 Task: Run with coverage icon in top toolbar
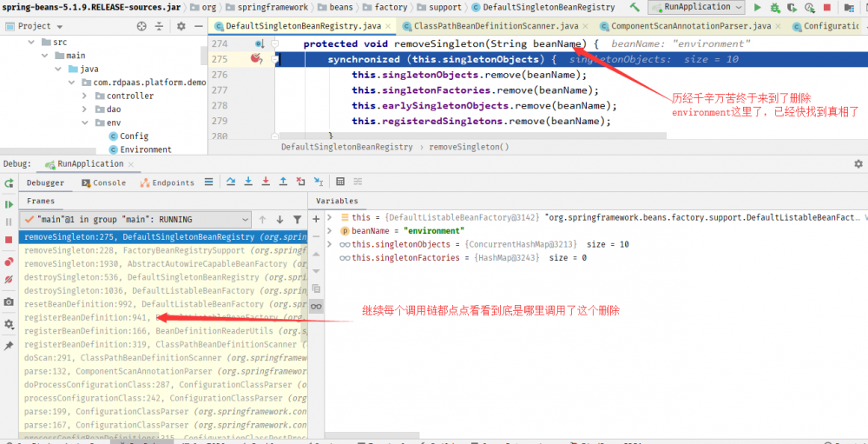792,7
